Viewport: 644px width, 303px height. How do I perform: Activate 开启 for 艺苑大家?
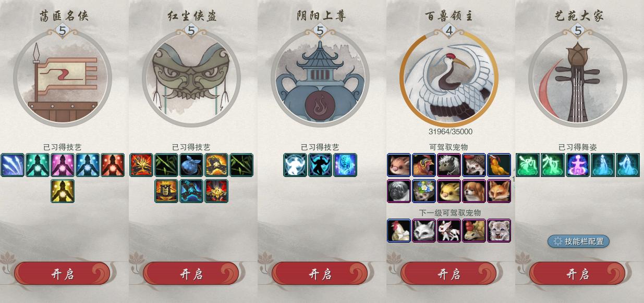click(577, 274)
